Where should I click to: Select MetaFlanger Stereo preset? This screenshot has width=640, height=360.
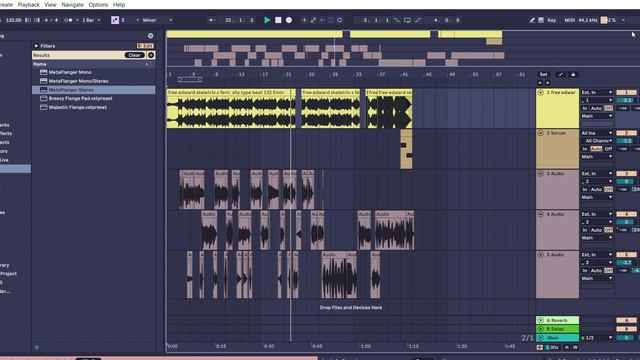(x=93, y=90)
